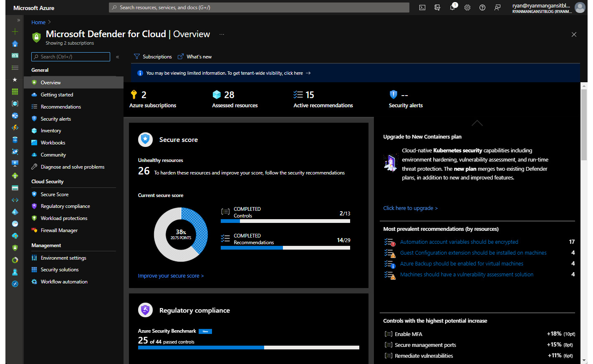Collapse the Defender navigation pane
The image size is (593, 364).
118,57
